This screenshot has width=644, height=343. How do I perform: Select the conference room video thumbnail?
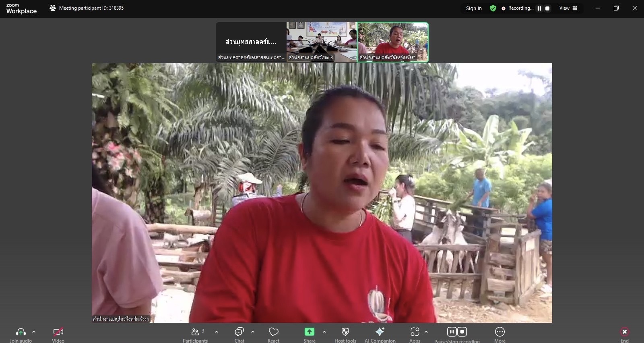tap(321, 42)
